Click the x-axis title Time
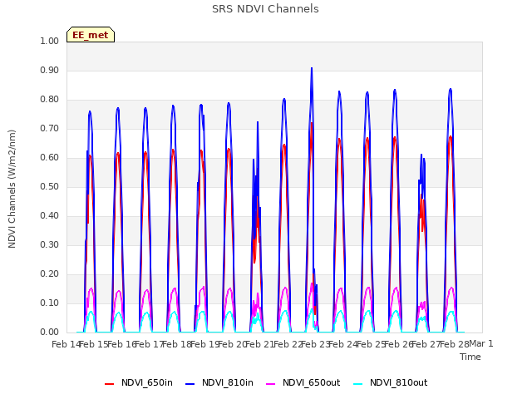This screenshot has width=532, height=399. pos(470,357)
